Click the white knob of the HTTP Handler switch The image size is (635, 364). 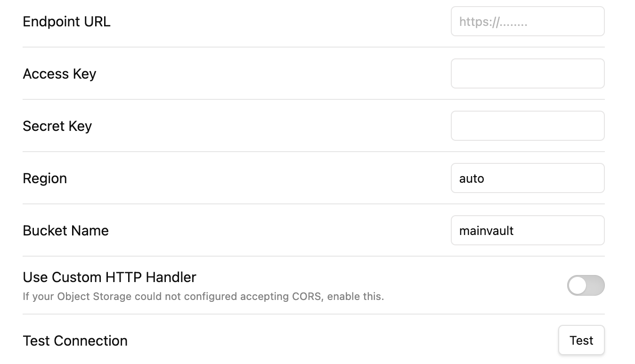tap(578, 285)
